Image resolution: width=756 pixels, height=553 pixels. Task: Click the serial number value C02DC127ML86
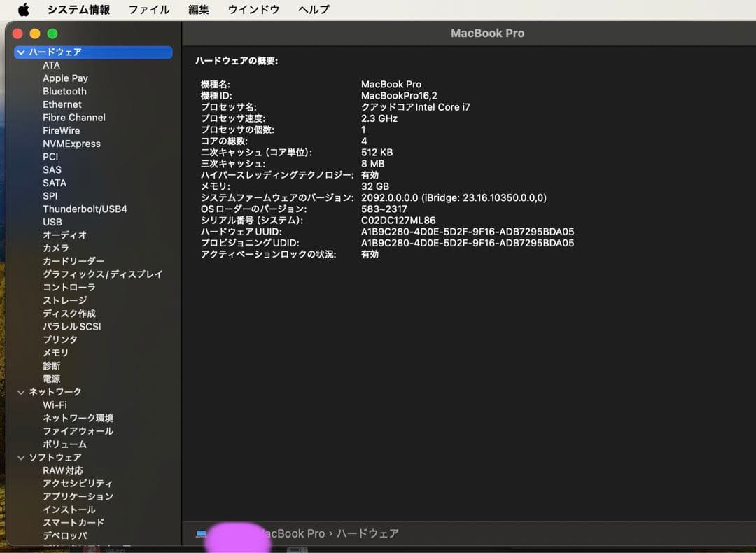(x=398, y=220)
